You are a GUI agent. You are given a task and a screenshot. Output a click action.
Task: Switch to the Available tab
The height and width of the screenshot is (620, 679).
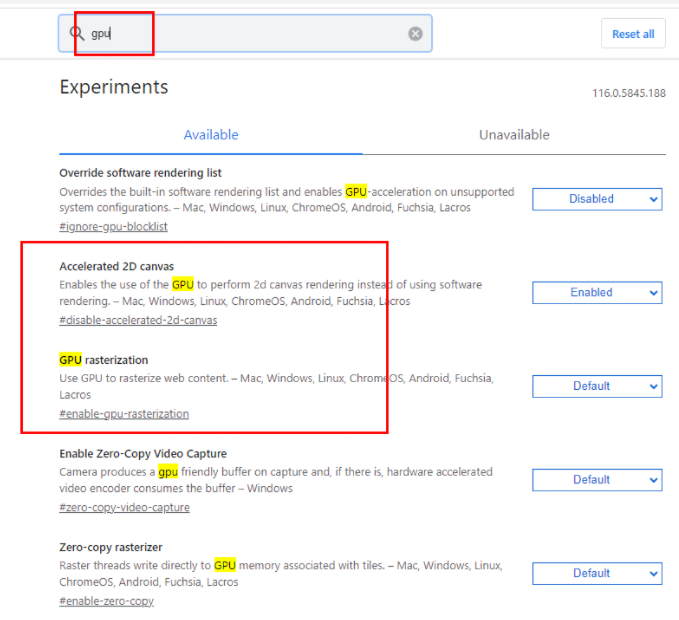click(211, 135)
